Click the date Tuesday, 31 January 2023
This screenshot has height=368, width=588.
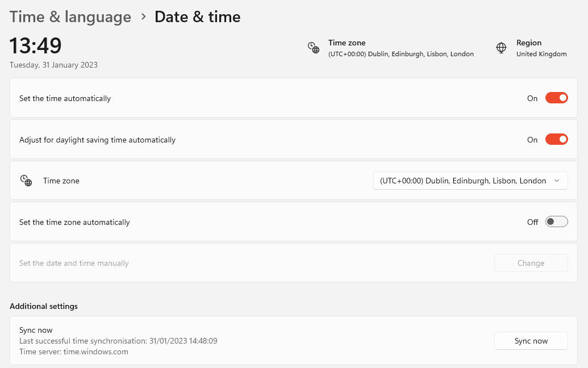(53, 65)
